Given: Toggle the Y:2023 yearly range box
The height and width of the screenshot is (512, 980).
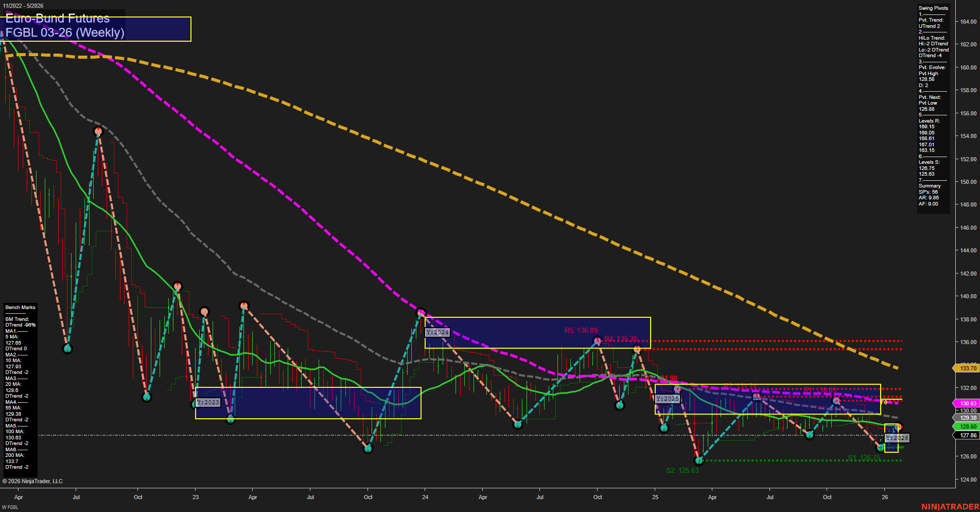Looking at the screenshot, I should (208, 403).
